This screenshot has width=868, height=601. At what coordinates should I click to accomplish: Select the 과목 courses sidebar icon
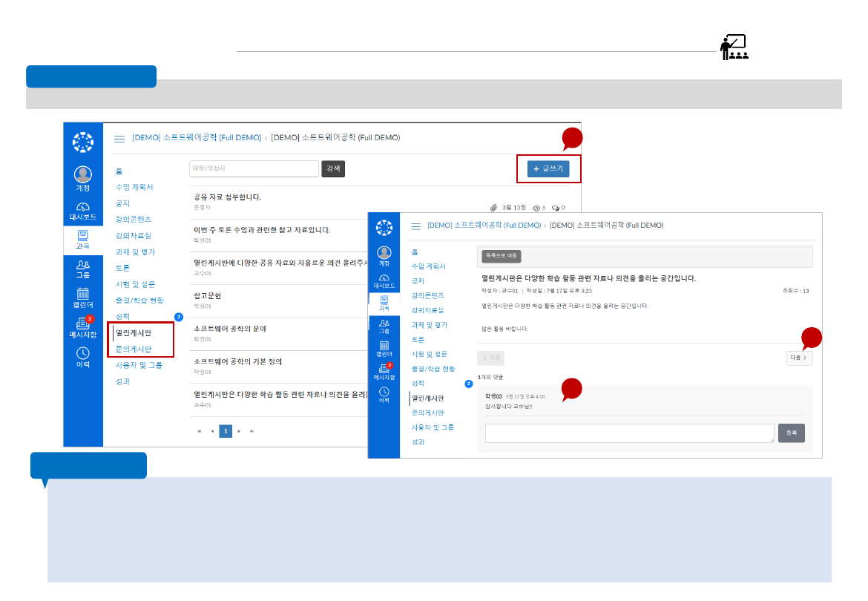[x=82, y=237]
